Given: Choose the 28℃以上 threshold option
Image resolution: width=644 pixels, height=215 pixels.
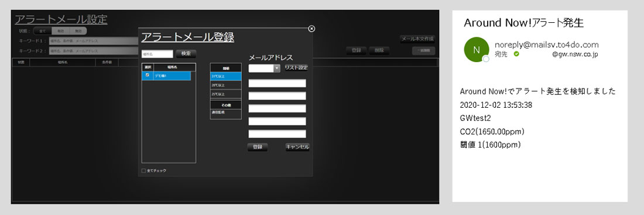Looking at the screenshot, I should point(225,86).
